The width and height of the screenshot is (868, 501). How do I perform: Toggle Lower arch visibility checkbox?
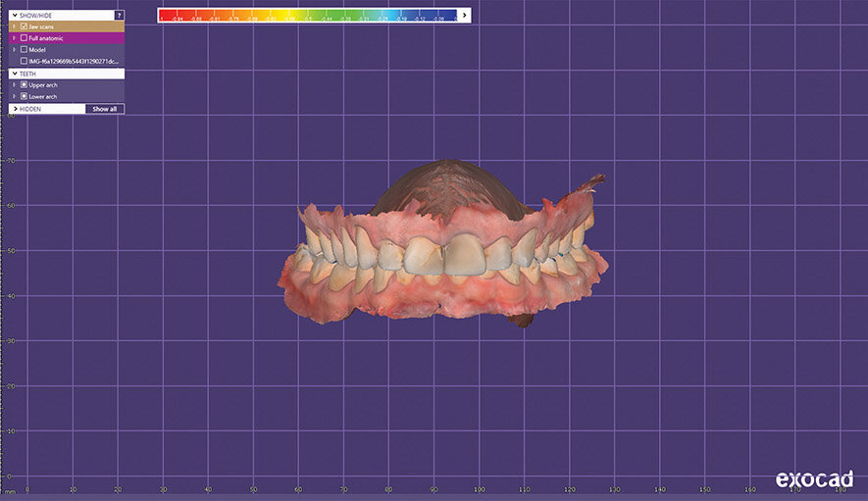point(24,97)
